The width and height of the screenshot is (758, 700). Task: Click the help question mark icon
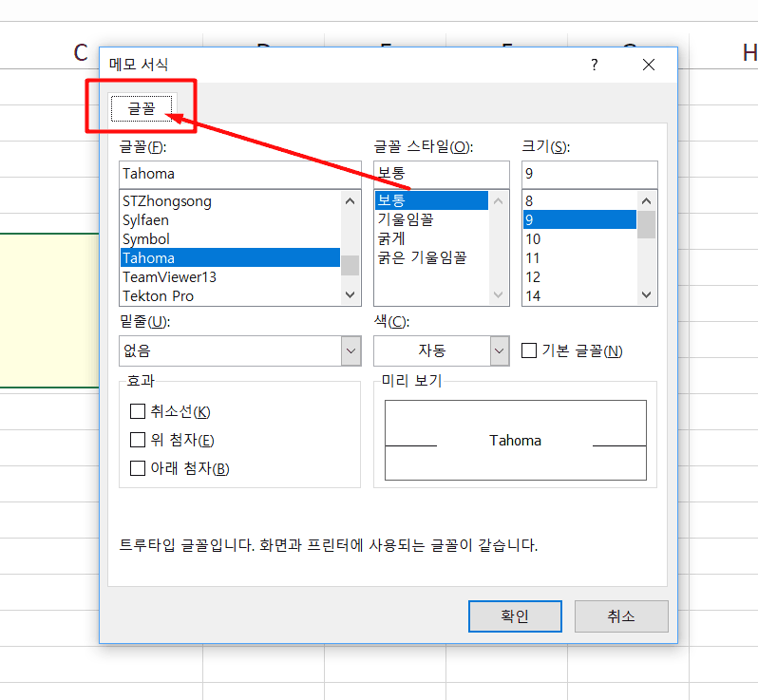tap(594, 65)
